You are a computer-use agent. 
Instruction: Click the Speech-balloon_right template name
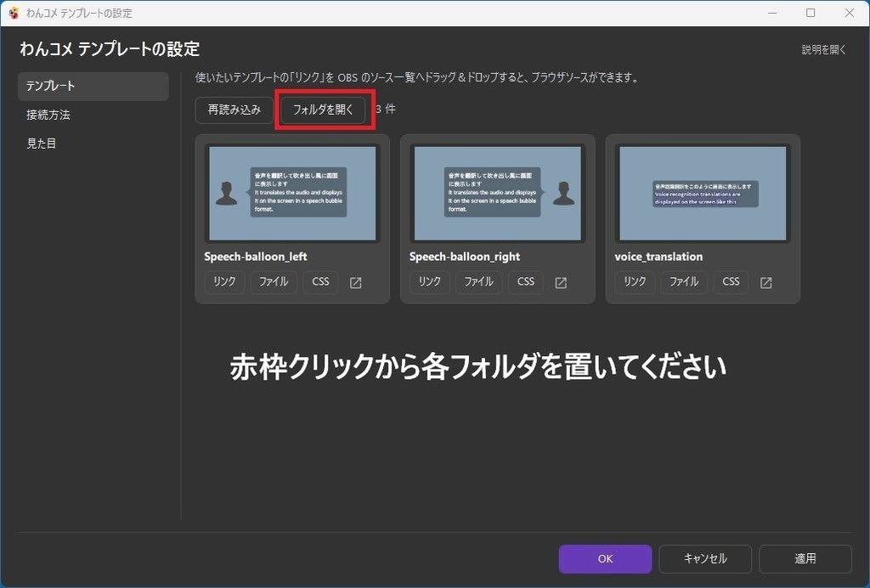pos(465,257)
